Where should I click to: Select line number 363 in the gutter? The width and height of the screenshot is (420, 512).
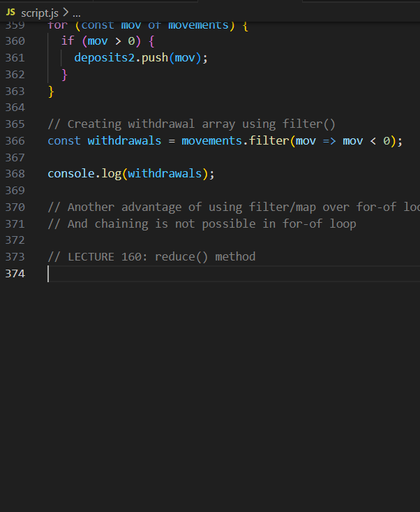coord(15,91)
